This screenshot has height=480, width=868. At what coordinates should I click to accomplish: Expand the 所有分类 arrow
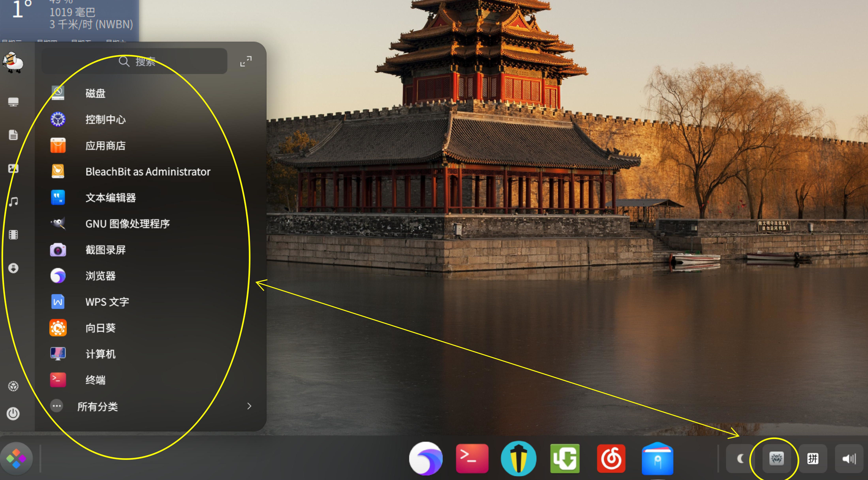click(x=249, y=406)
